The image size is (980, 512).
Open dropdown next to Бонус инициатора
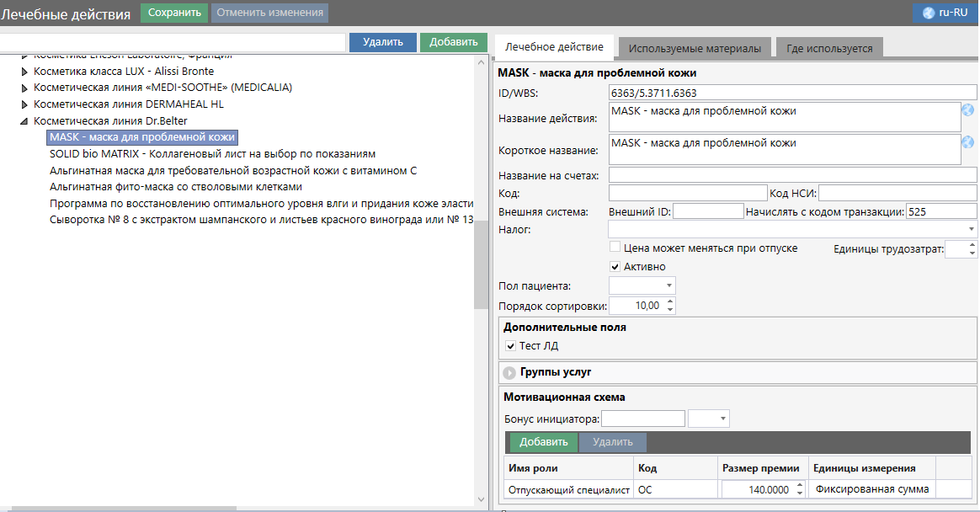[723, 419]
